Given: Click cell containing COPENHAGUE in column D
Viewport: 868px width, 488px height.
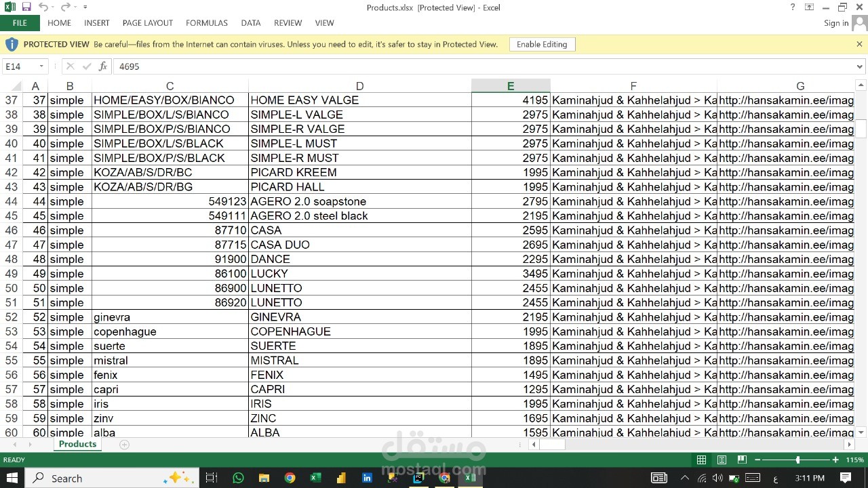Looking at the screenshot, I should [x=360, y=331].
